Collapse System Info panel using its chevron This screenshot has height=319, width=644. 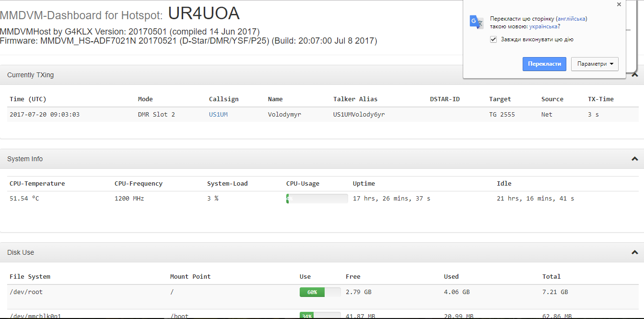634,159
